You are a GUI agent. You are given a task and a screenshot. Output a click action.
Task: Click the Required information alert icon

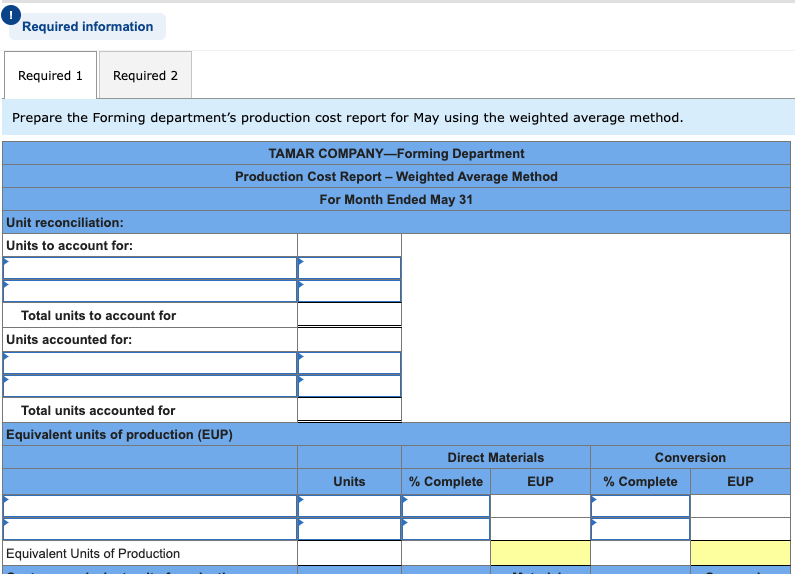tap(11, 15)
